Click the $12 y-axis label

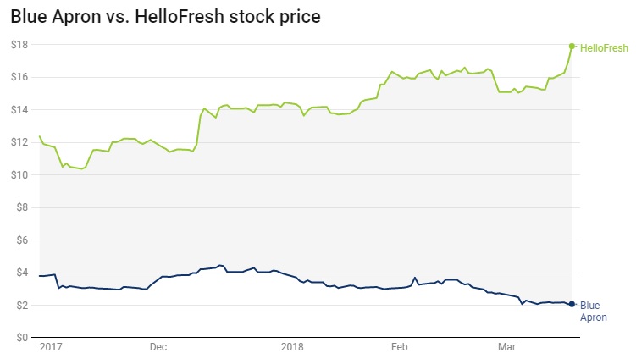(20, 142)
